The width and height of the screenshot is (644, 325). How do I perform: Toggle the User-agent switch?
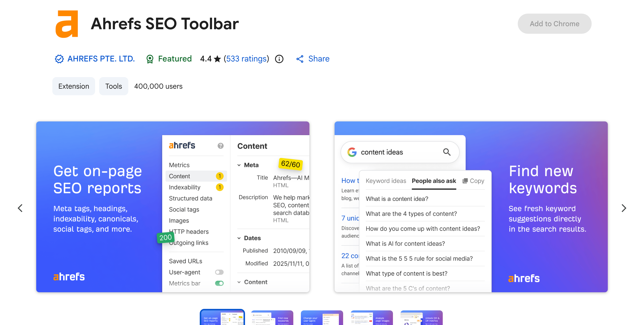219,272
